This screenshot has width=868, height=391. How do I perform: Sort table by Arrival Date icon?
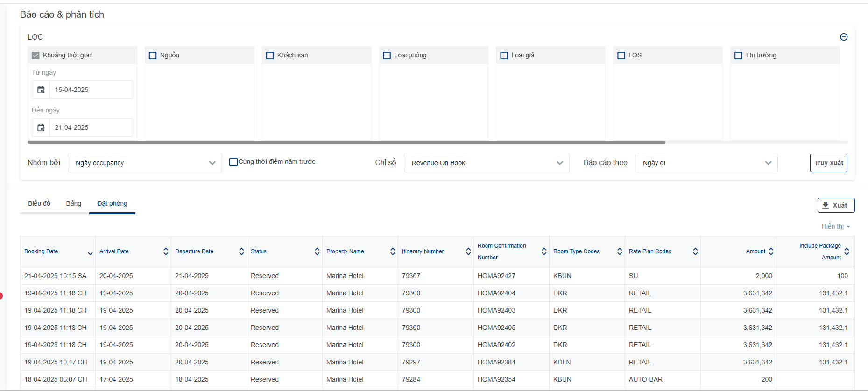click(166, 251)
